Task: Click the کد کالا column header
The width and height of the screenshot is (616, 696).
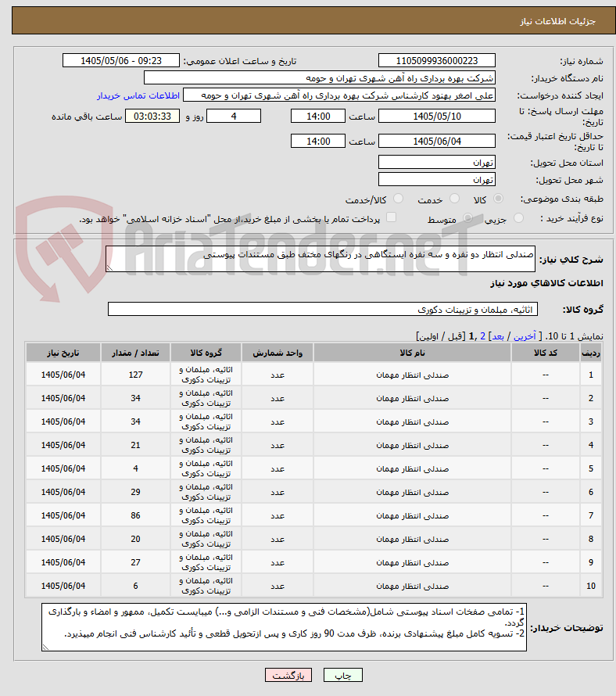Action: 546,353
